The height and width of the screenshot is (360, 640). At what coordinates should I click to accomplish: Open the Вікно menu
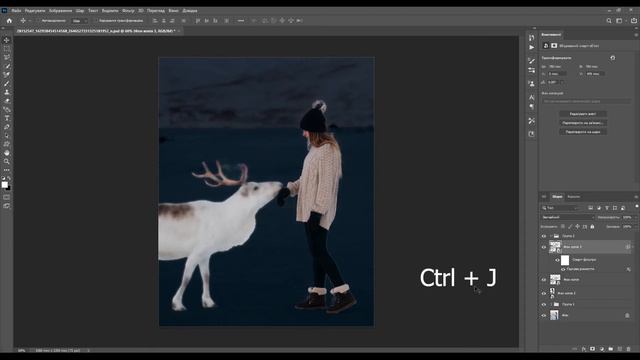pyautogui.click(x=173, y=11)
